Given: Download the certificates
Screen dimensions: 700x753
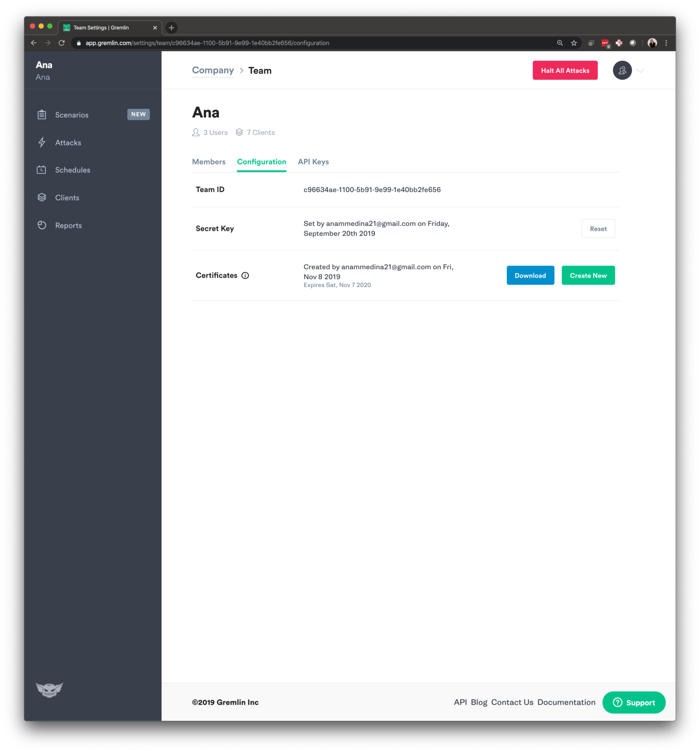Looking at the screenshot, I should pos(530,275).
